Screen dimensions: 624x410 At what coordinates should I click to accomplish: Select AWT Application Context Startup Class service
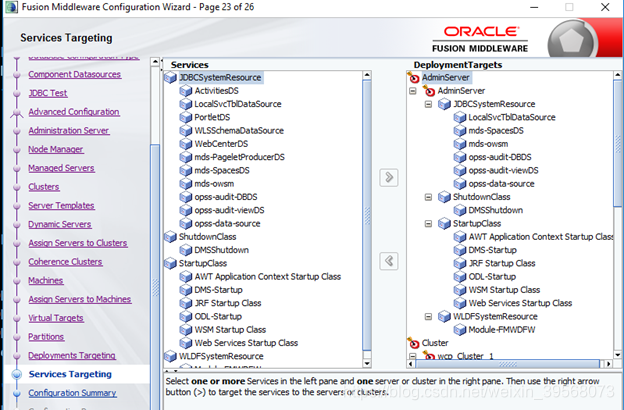pyautogui.click(x=267, y=277)
